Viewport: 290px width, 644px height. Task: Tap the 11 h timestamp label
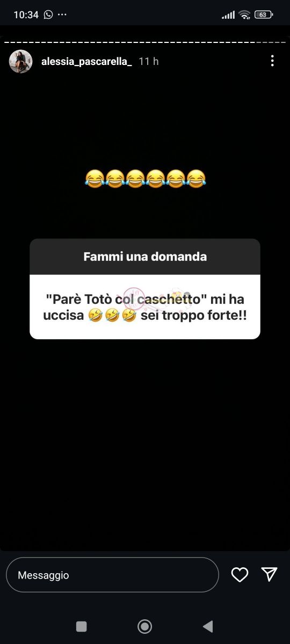[x=149, y=62]
